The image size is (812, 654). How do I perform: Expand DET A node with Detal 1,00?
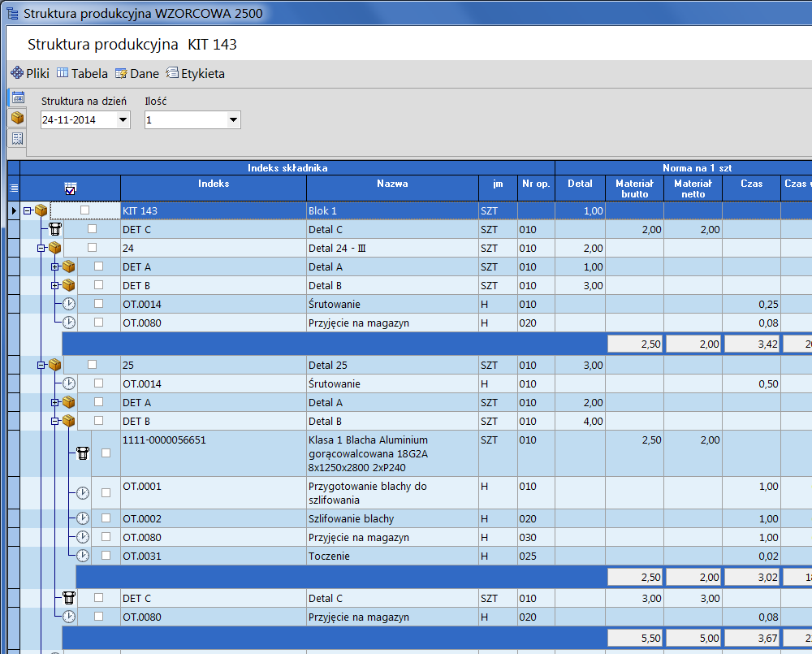point(55,267)
